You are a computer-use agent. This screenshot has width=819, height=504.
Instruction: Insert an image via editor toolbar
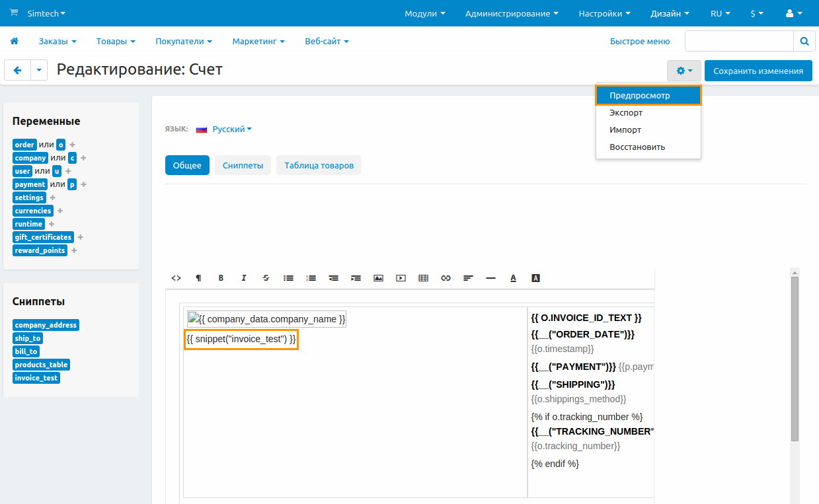click(x=378, y=278)
